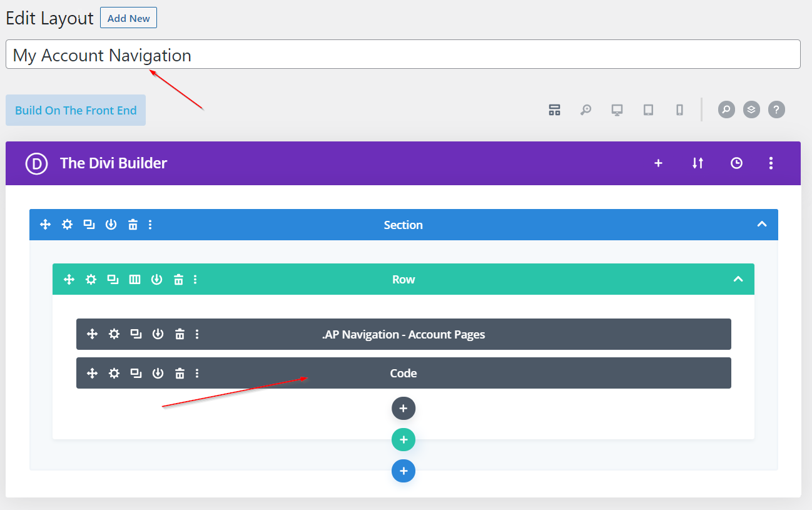Viewport: 812px width, 510px height.
Task: Open the layers view icon
Action: point(751,110)
